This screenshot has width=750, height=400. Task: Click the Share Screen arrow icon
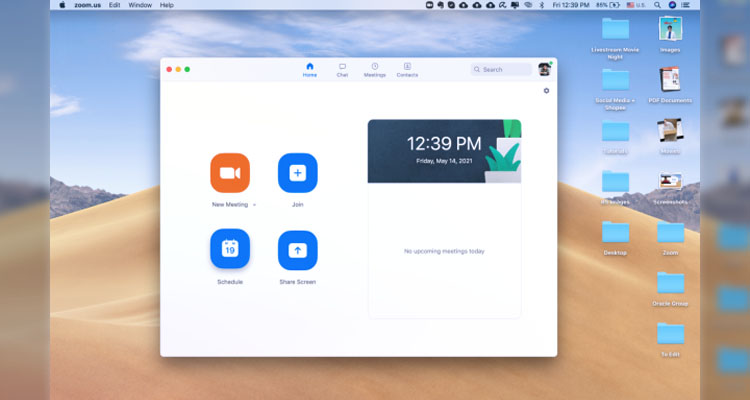298,250
